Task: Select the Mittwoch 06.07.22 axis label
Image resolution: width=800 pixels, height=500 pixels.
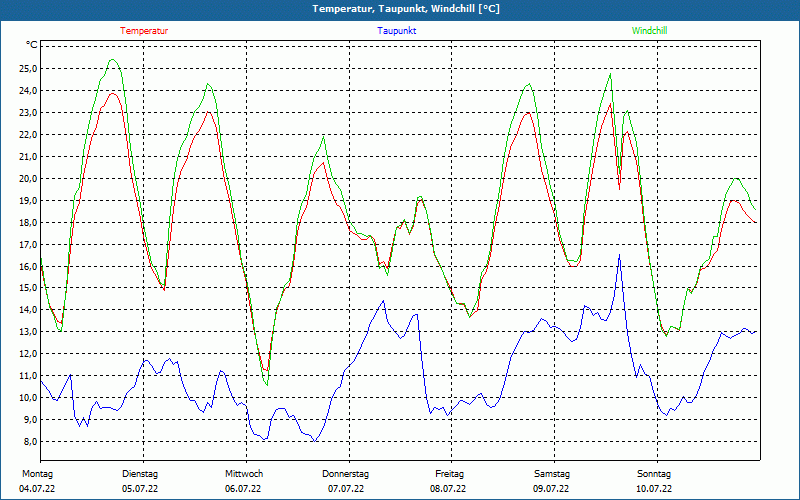Action: tap(243, 481)
